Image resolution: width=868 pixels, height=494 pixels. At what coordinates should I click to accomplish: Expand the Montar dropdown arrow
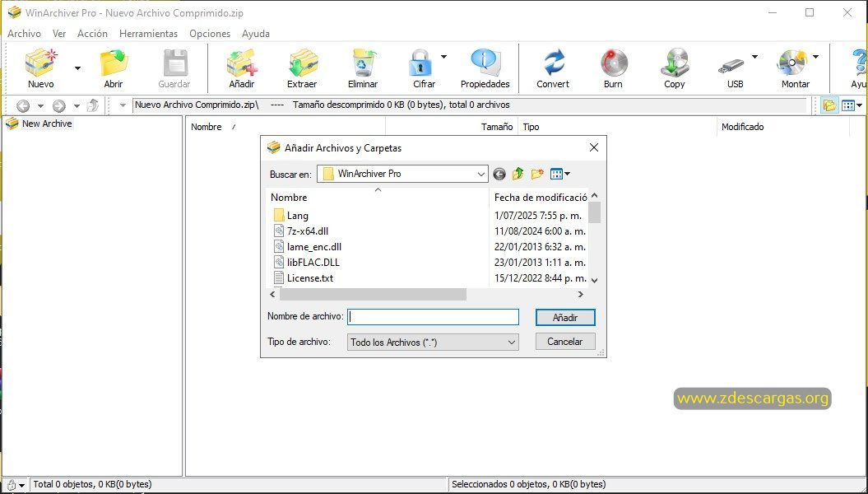coord(815,57)
